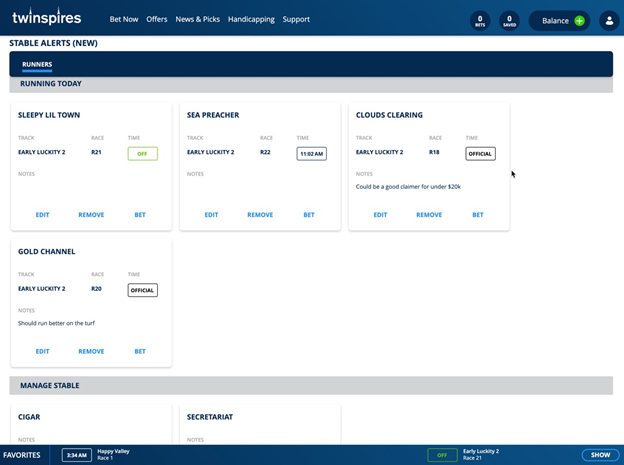Edit the Sleepy Lil Town runner

click(43, 215)
